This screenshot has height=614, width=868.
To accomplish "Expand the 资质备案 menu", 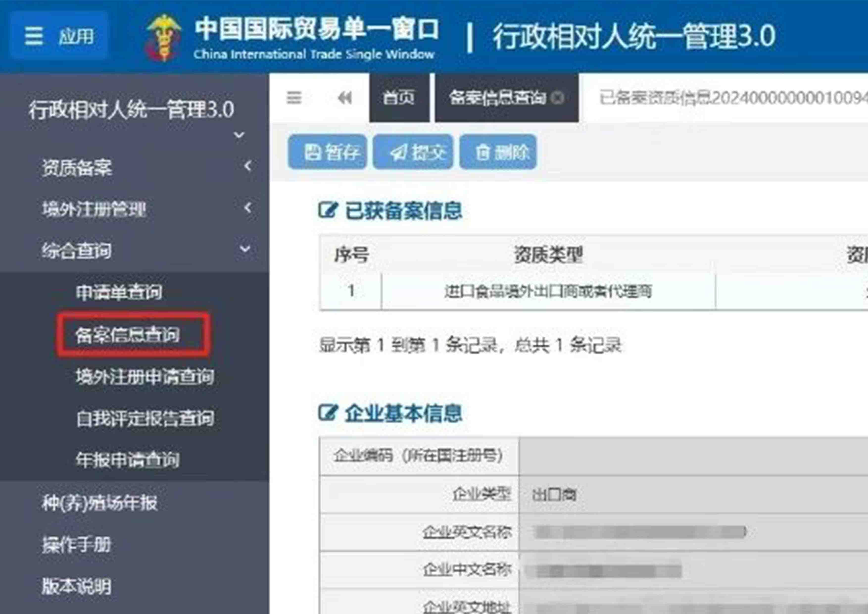I will click(135, 167).
